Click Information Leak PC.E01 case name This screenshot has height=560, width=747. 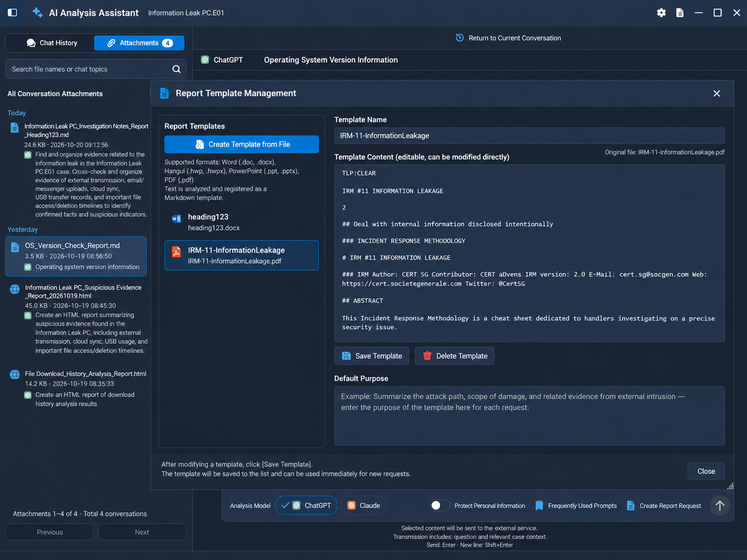[186, 13]
